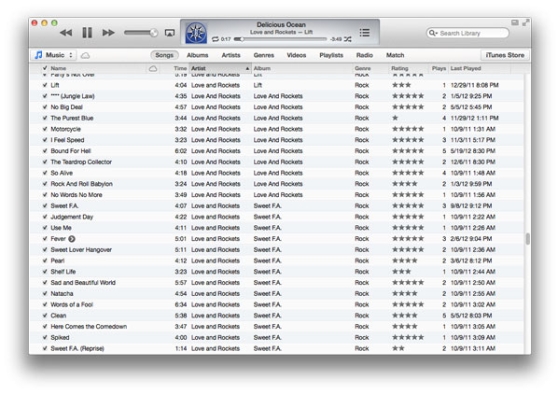Open the AirPlay output icon
Viewport: 560px width, 394px height.
tap(170, 33)
